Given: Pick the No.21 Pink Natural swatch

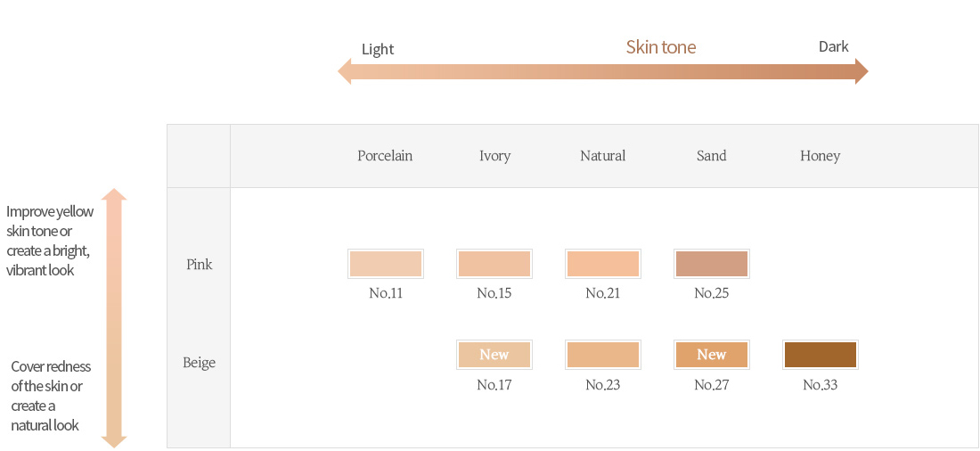Looking at the screenshot, I should [x=603, y=264].
